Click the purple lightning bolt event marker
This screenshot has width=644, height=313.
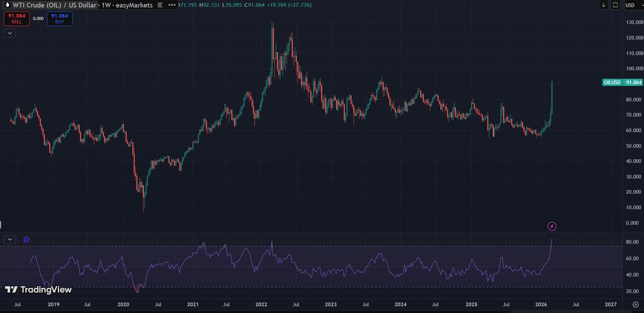552,227
